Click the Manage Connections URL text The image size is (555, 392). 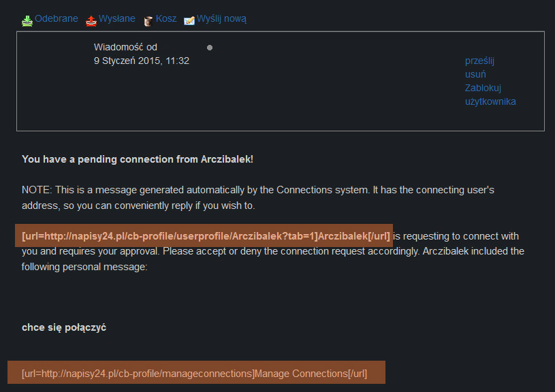coord(194,374)
